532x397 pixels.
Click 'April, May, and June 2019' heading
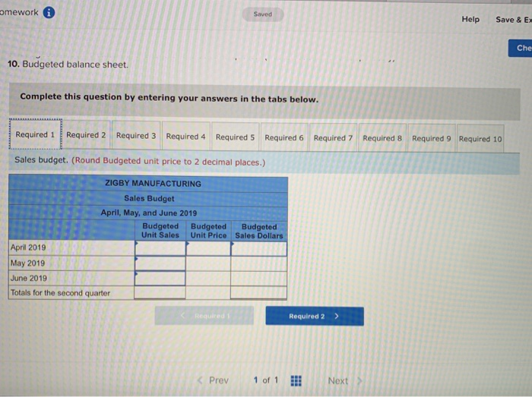pyautogui.click(x=149, y=213)
